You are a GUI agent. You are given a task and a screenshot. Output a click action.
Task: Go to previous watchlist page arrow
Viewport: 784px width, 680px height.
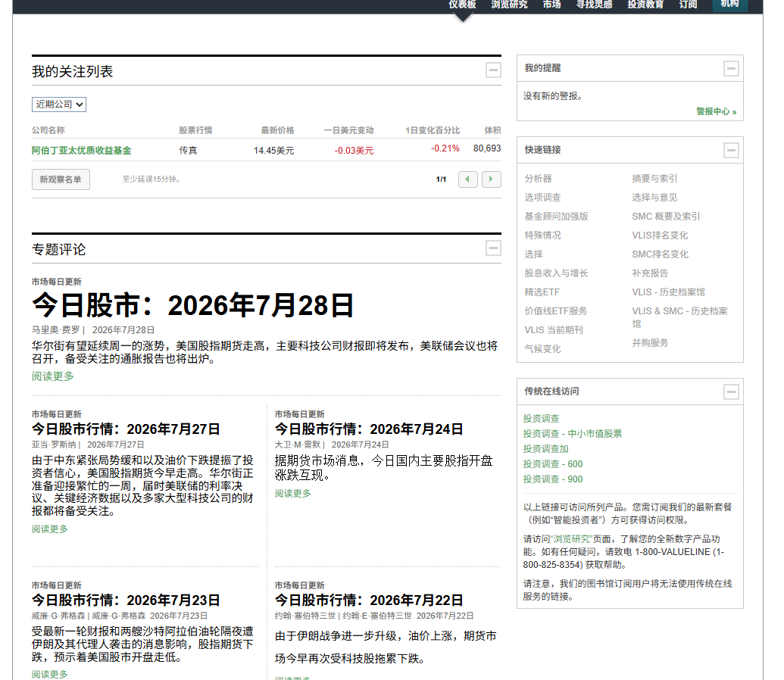(x=467, y=179)
